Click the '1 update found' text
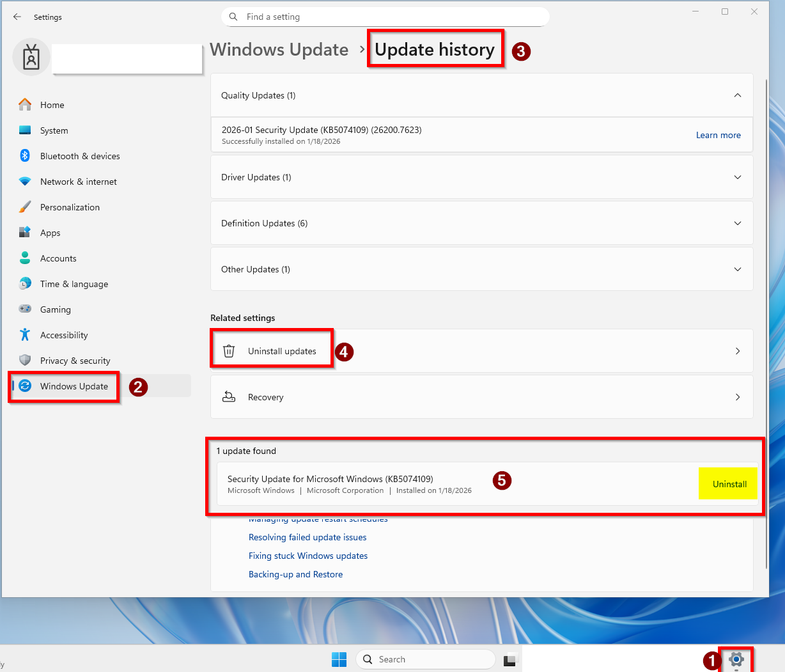The width and height of the screenshot is (785, 672). tap(246, 451)
